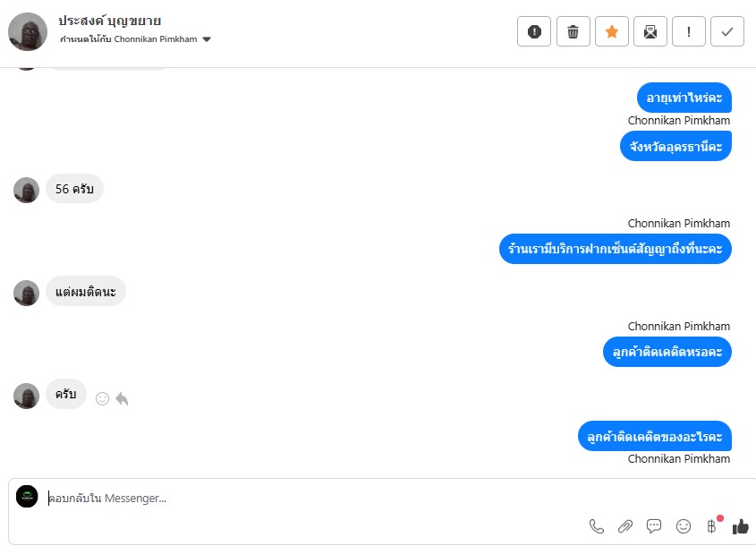Screen dimensions: 756x546
Task: Flag conversation with exclamation mark priority button
Action: pos(689,32)
